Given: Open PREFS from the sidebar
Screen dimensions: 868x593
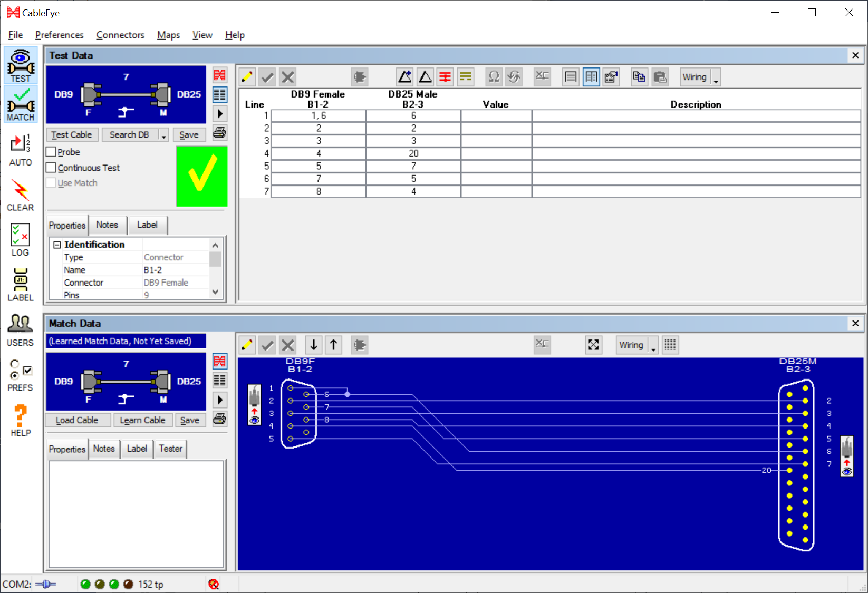Looking at the screenshot, I should coord(21,375).
